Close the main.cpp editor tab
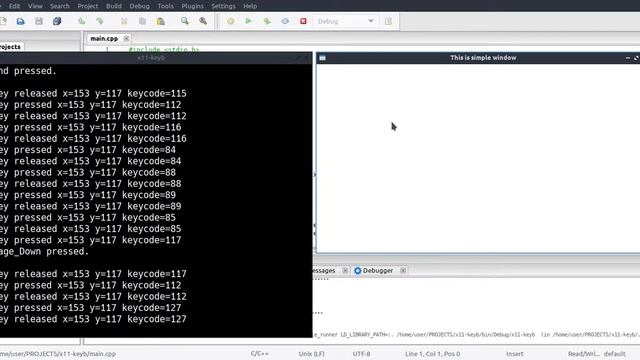 127,38
